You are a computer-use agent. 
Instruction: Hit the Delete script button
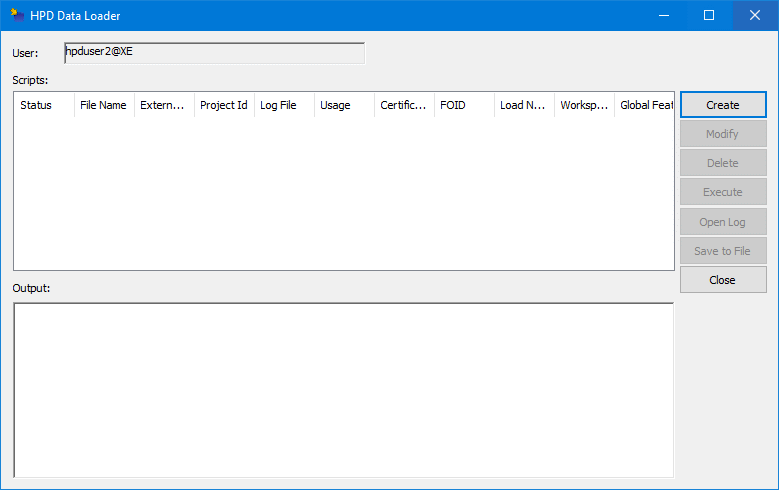[723, 163]
